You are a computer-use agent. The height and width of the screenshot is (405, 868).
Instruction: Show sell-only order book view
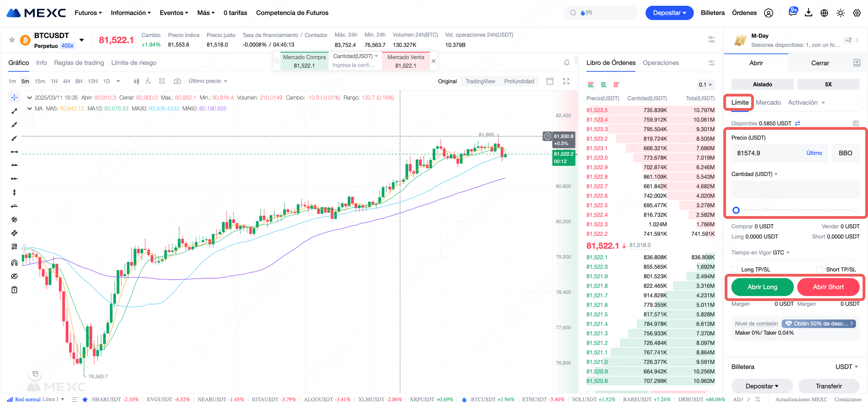(x=616, y=85)
